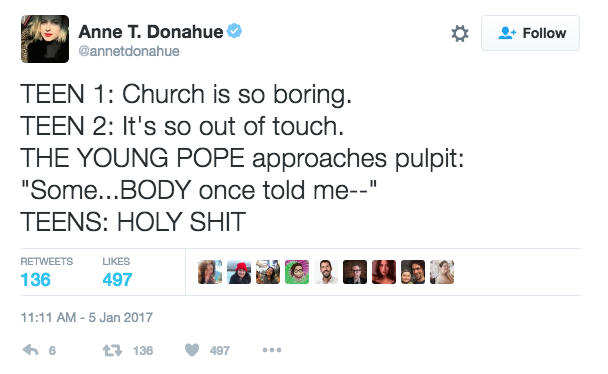Open the gear settings dropdown
The width and height of the screenshot is (608, 374).
(x=460, y=33)
